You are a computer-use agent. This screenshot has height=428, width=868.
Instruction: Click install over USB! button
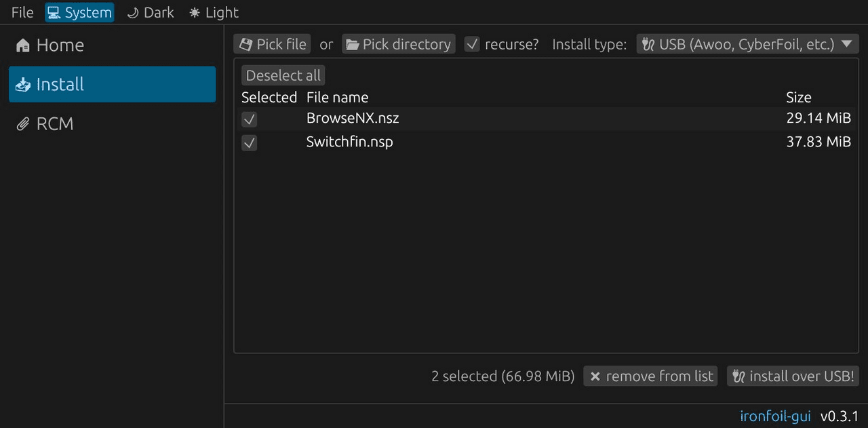793,376
